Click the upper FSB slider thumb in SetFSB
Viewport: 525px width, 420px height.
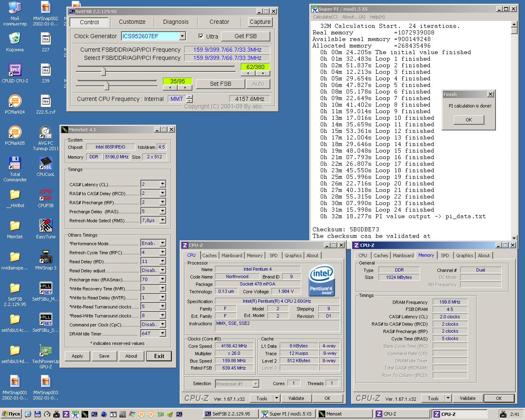[103, 72]
